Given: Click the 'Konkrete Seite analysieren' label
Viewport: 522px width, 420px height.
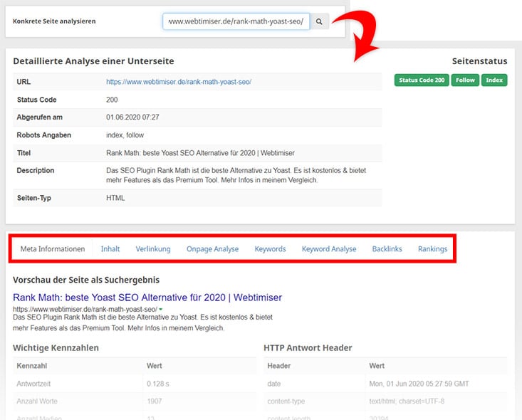Looking at the screenshot, I should tap(54, 21).
